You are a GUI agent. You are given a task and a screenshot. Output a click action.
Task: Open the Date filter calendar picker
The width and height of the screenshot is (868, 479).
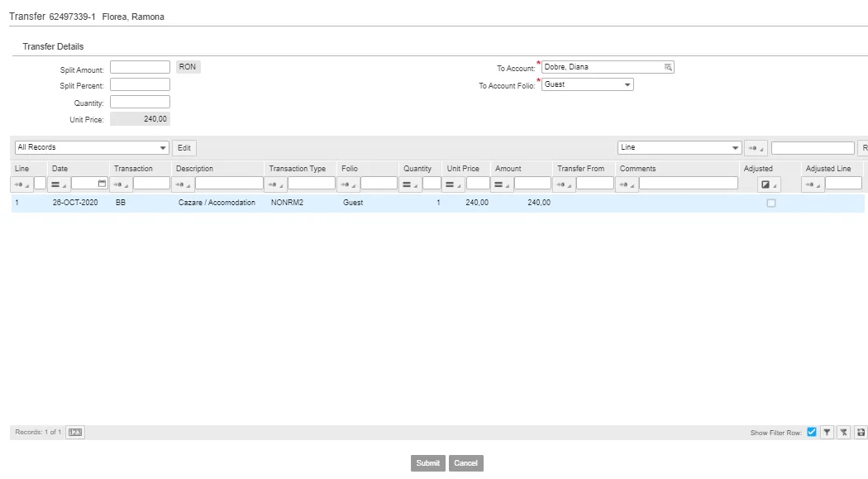coord(102,184)
